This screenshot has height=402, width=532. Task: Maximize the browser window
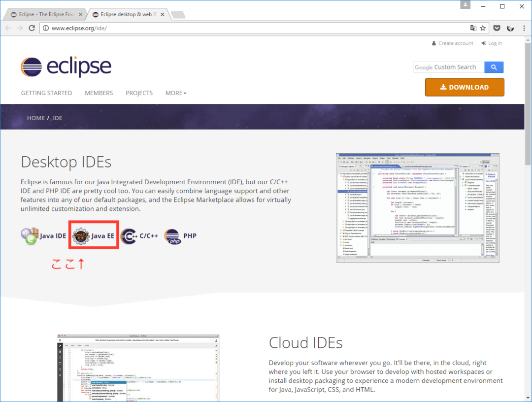pos(502,6)
